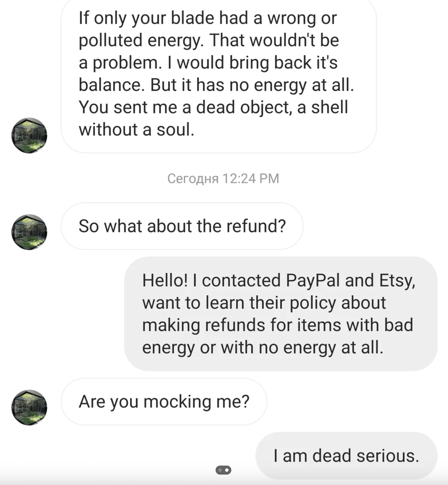Click the word "serious." in the last reply
The image size is (448, 485).
(x=388, y=455)
